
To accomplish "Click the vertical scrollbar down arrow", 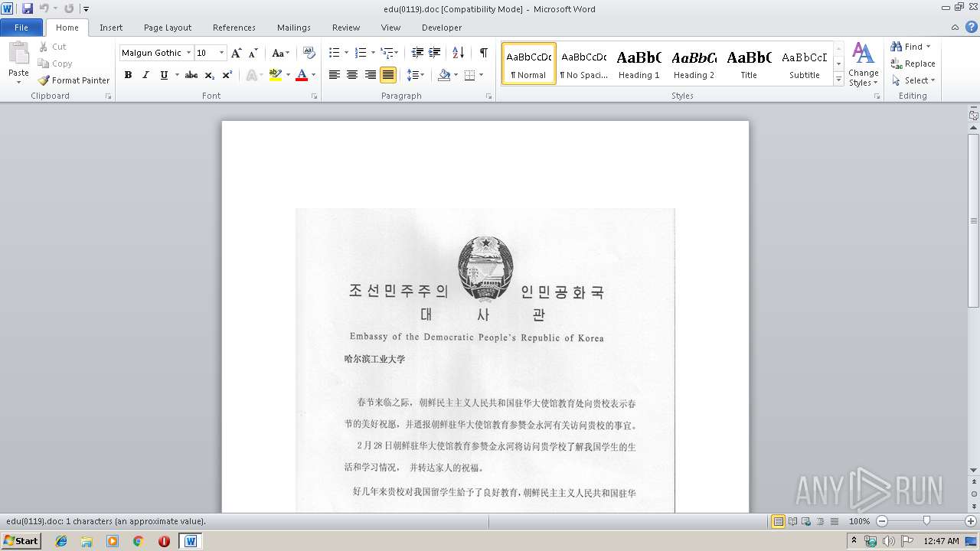I will pos(973,470).
